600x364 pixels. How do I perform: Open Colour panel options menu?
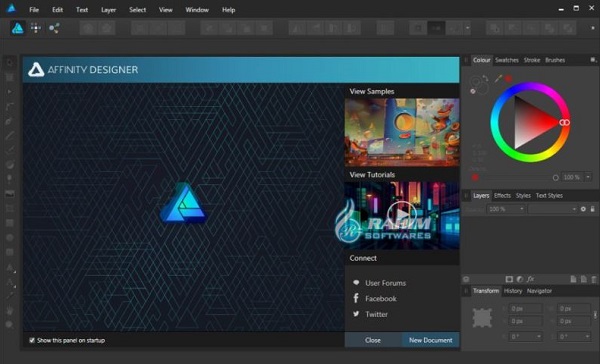593,60
